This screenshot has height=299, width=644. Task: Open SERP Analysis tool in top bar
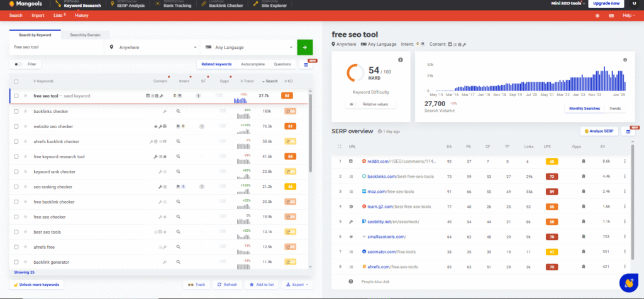click(127, 4)
